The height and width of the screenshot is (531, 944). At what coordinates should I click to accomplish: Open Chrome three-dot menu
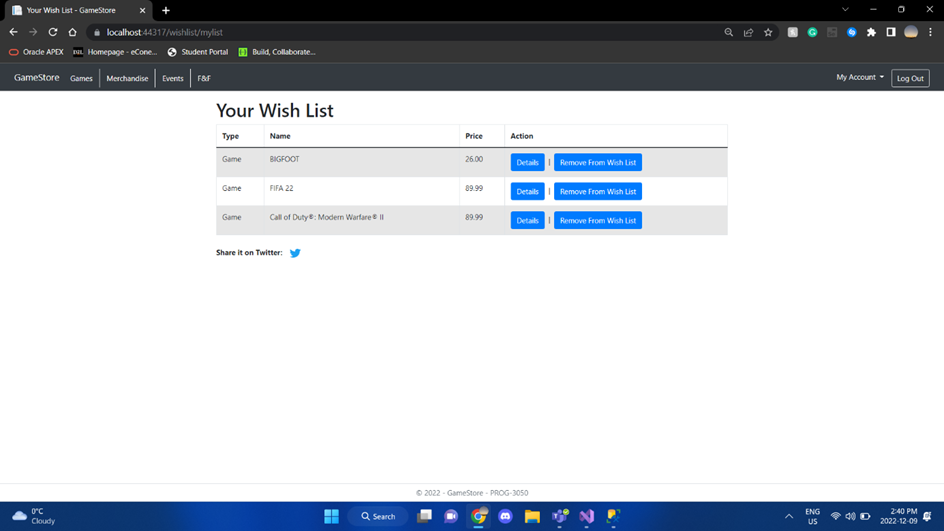930,33
